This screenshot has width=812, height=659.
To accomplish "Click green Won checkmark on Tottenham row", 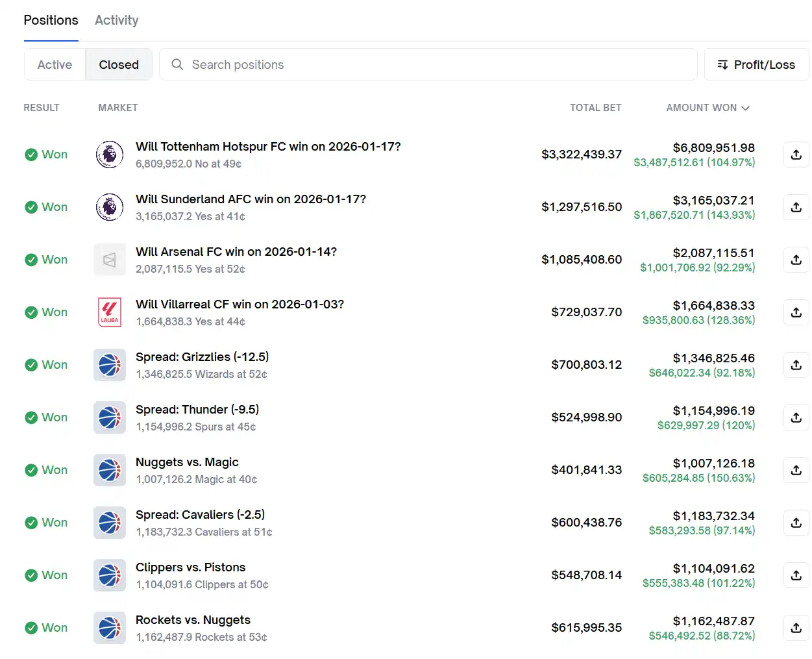I will (31, 155).
